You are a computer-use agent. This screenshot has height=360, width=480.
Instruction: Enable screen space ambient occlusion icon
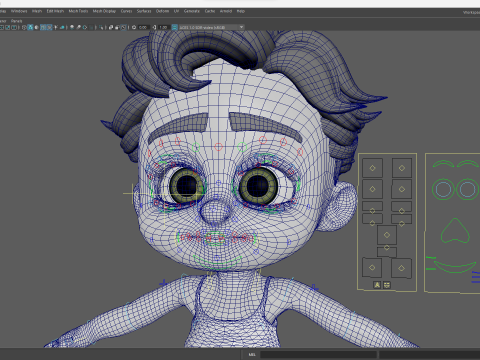72,27
